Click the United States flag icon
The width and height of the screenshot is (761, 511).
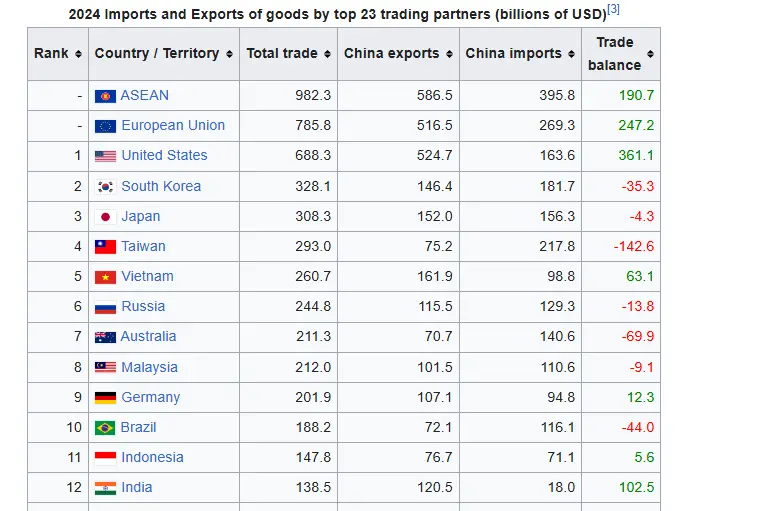click(x=105, y=156)
